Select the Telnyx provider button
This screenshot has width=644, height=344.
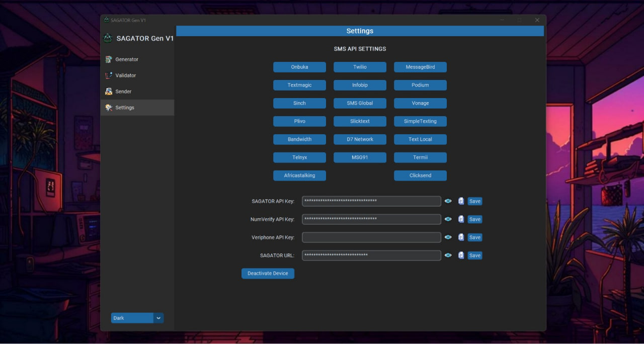pos(299,157)
